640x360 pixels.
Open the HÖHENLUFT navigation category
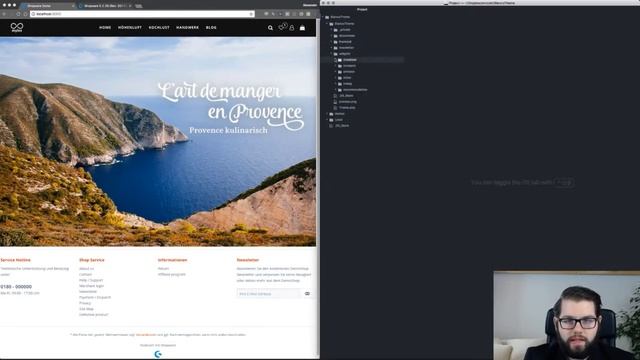130,28
